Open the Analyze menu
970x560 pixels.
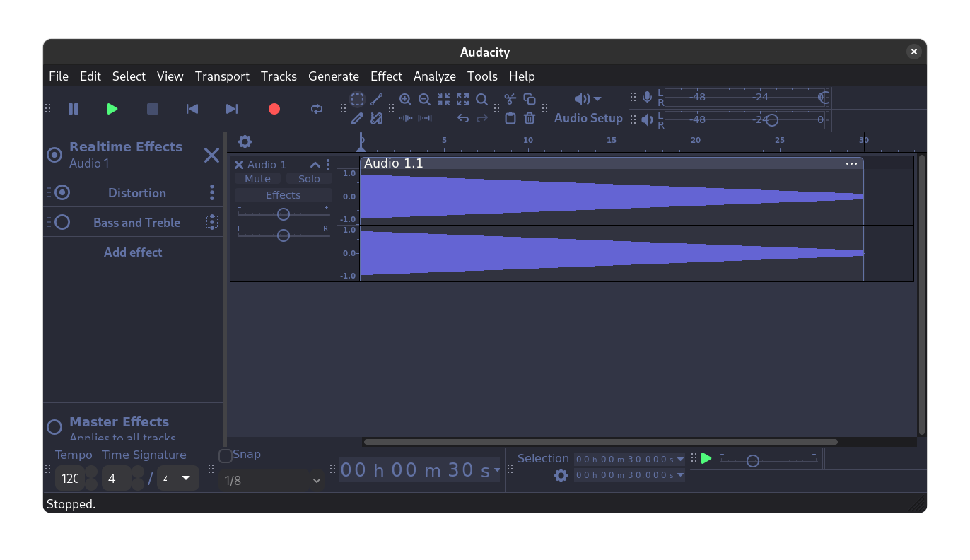(x=435, y=76)
